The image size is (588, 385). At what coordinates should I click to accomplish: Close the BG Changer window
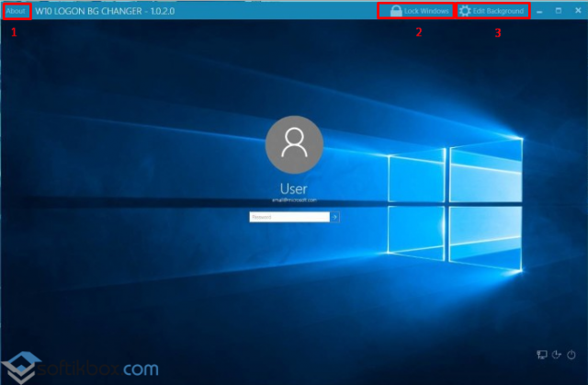tap(578, 11)
